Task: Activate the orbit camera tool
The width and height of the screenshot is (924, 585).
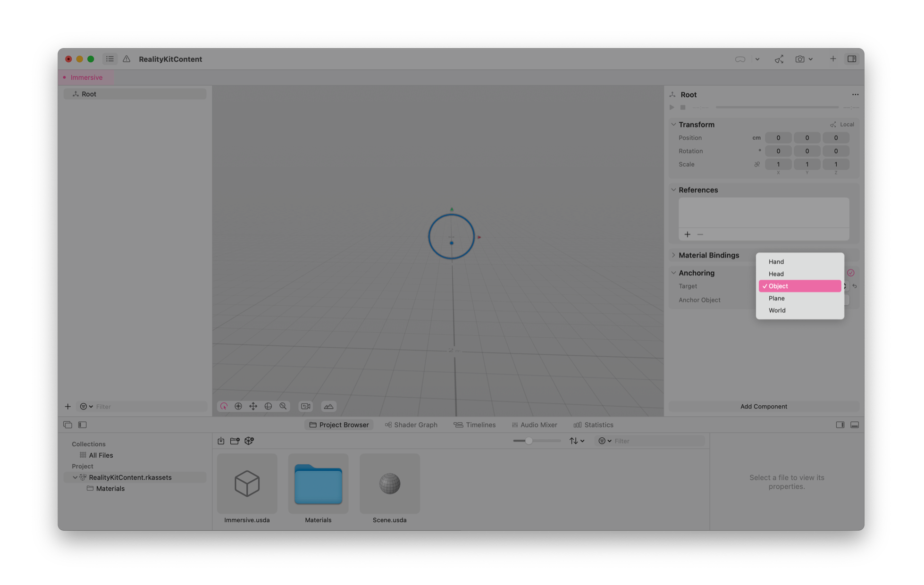Action: pyautogui.click(x=238, y=406)
